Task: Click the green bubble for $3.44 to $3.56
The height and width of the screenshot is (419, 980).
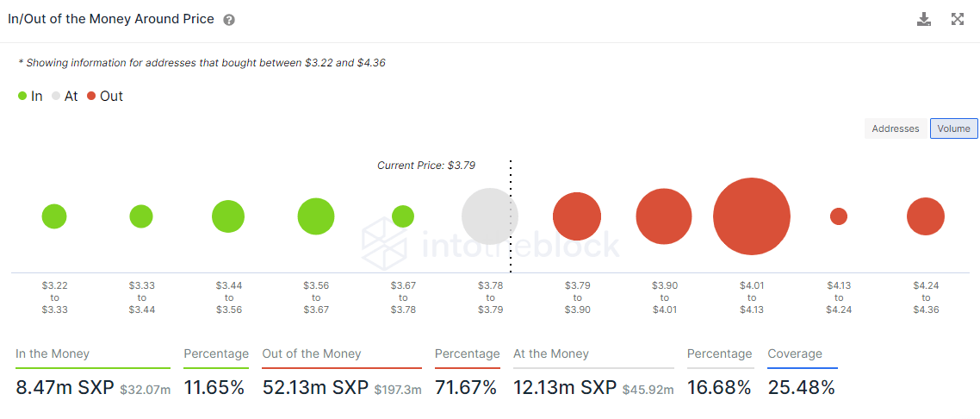Action: tap(228, 216)
